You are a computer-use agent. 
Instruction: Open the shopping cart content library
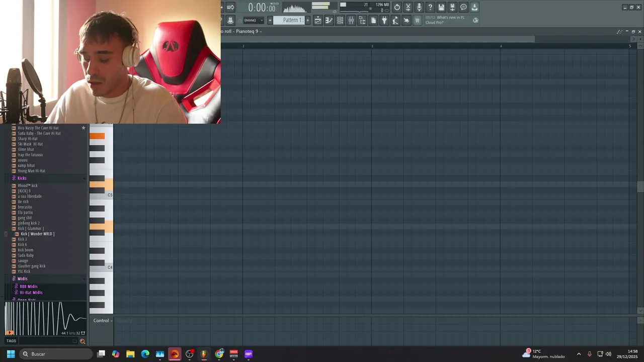[417, 20]
